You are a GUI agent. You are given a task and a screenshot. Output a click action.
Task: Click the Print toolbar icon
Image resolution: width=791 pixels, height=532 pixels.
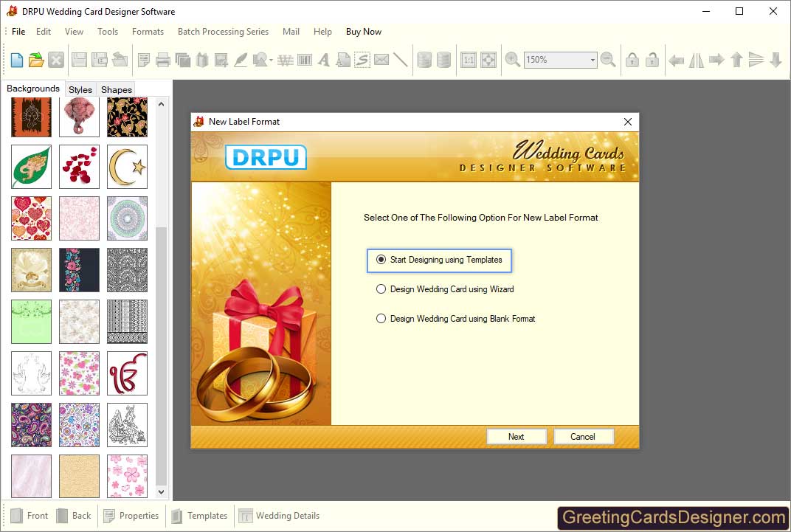point(163,60)
